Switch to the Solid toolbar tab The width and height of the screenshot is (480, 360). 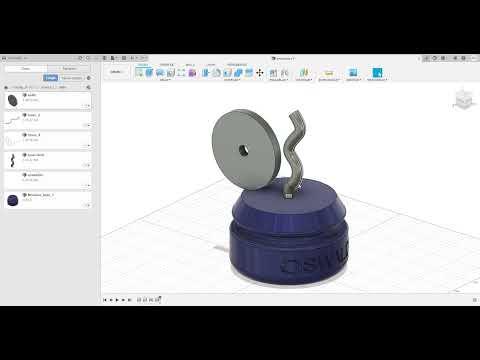(x=143, y=64)
